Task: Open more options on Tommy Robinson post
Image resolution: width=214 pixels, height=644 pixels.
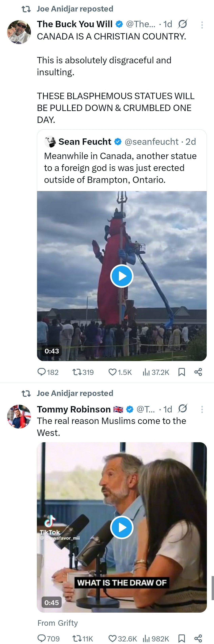Action: tap(202, 409)
